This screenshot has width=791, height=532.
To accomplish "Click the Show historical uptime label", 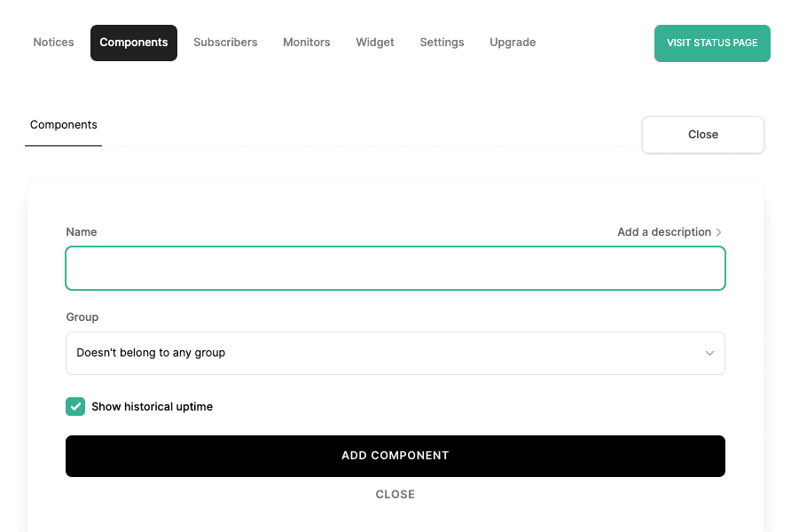I will pos(153,406).
